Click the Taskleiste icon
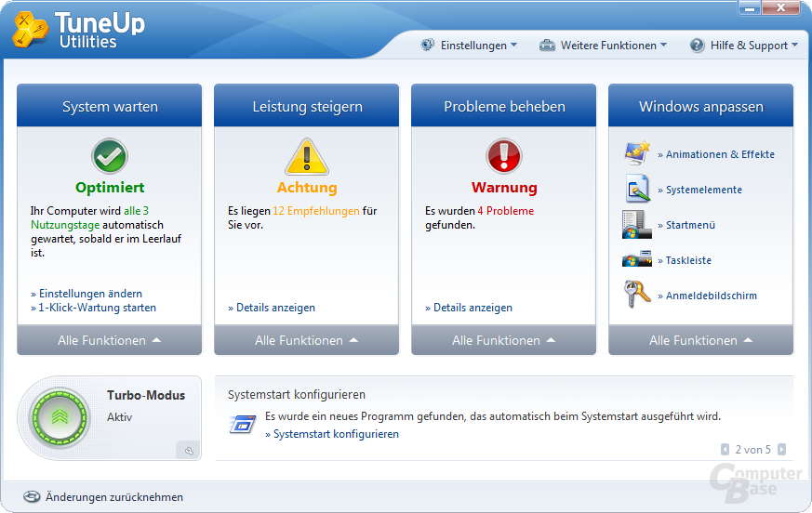 click(637, 259)
